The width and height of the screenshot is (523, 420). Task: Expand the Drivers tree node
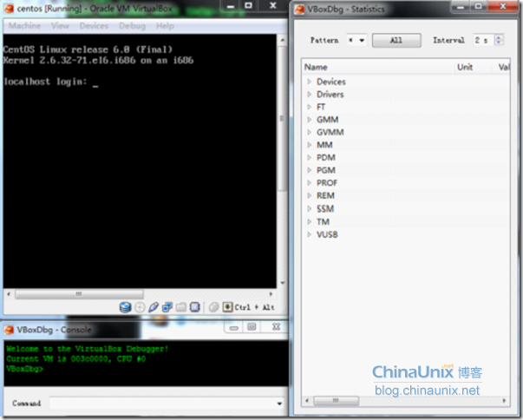click(309, 95)
